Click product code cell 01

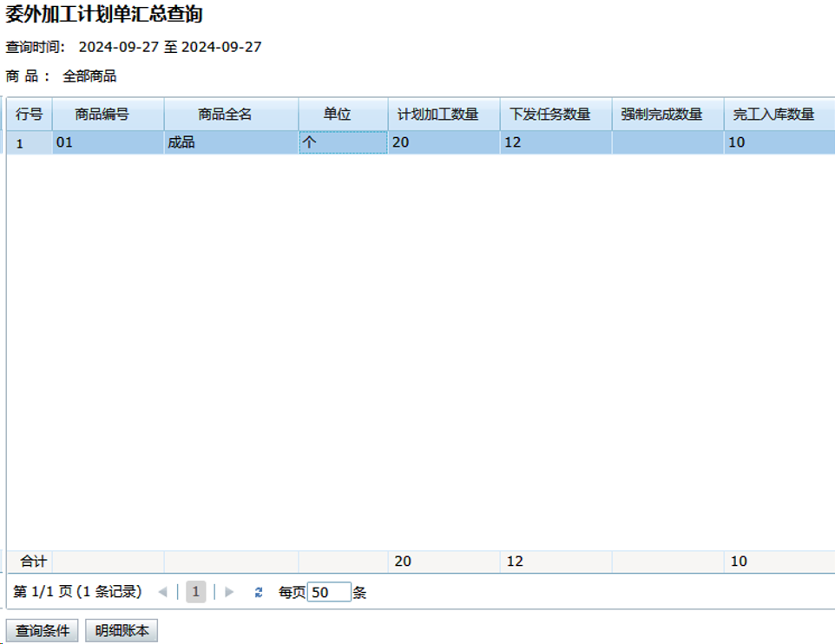coord(108,142)
